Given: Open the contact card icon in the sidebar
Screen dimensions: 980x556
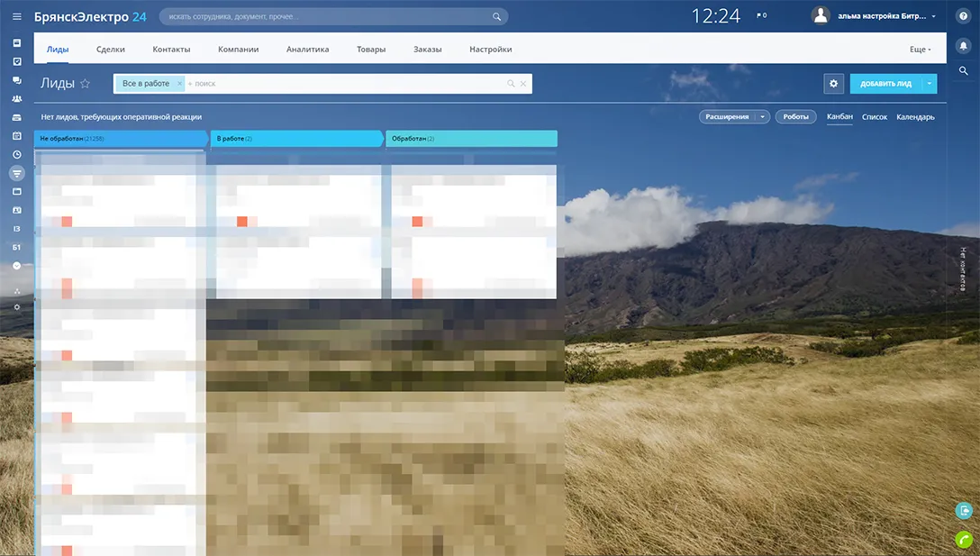Looking at the screenshot, I should (17, 210).
